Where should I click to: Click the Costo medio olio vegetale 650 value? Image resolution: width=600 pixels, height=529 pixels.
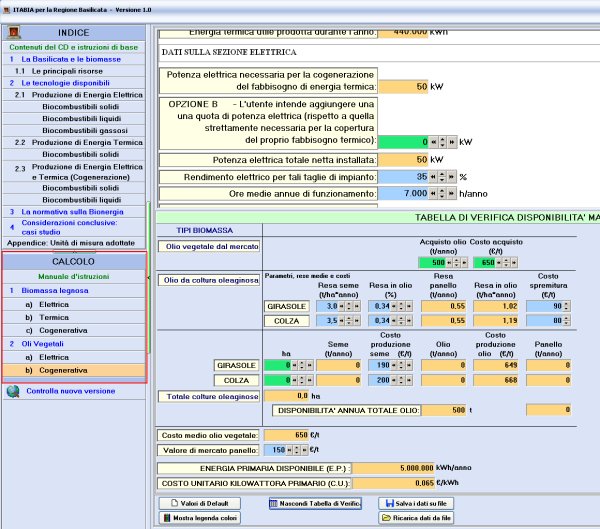coord(286,435)
